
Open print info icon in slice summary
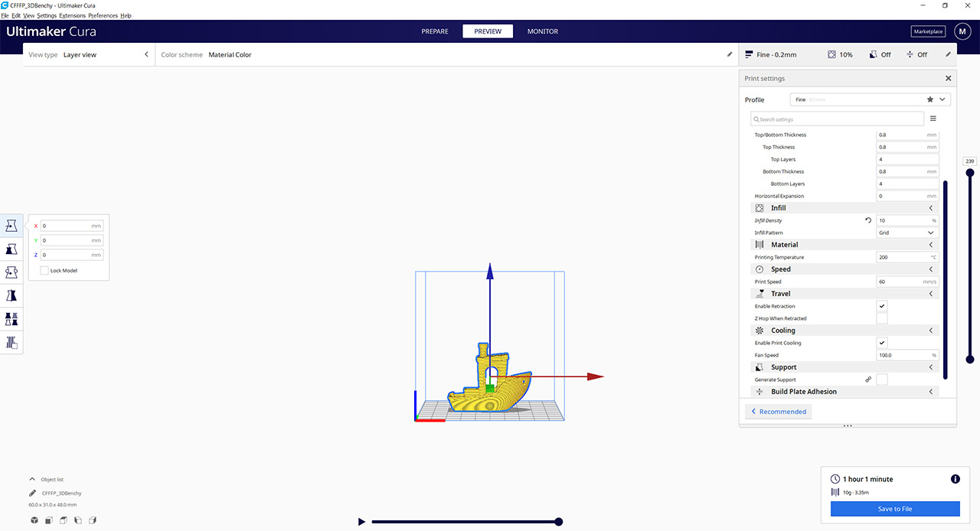(x=955, y=479)
